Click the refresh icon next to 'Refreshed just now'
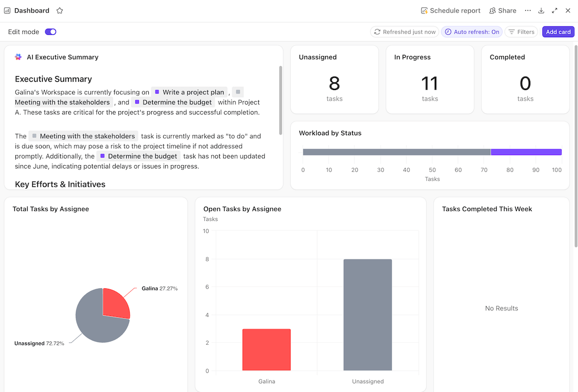578x392 pixels. pos(377,31)
